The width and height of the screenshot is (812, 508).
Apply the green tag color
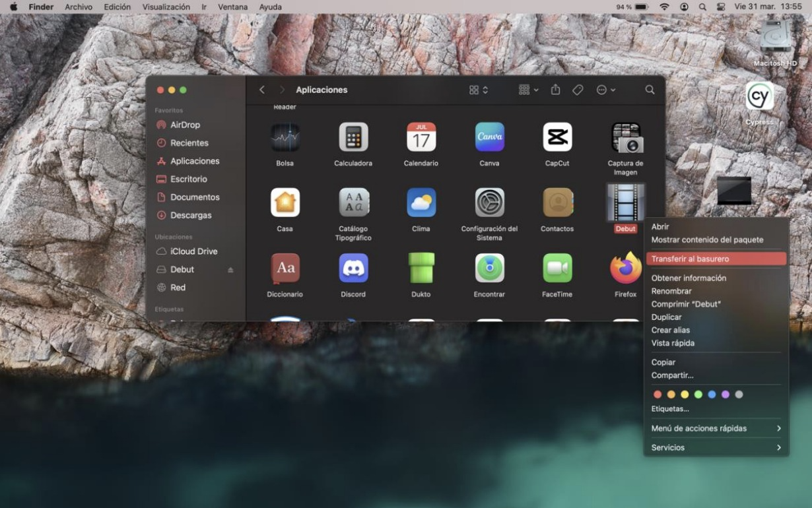coord(698,395)
